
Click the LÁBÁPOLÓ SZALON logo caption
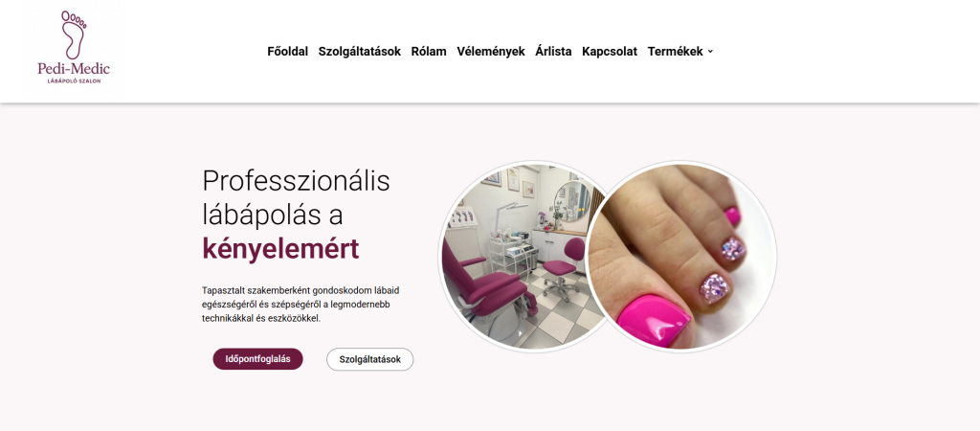[x=74, y=81]
